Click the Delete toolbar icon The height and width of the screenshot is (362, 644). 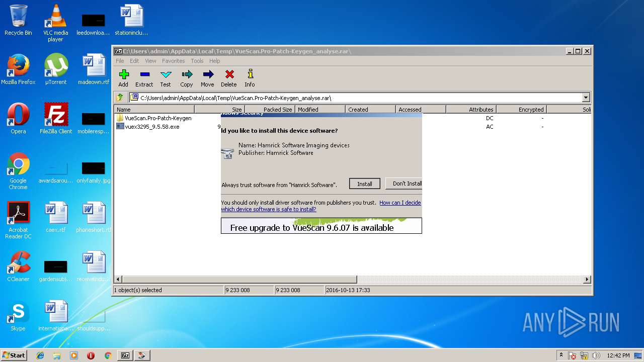229,78
